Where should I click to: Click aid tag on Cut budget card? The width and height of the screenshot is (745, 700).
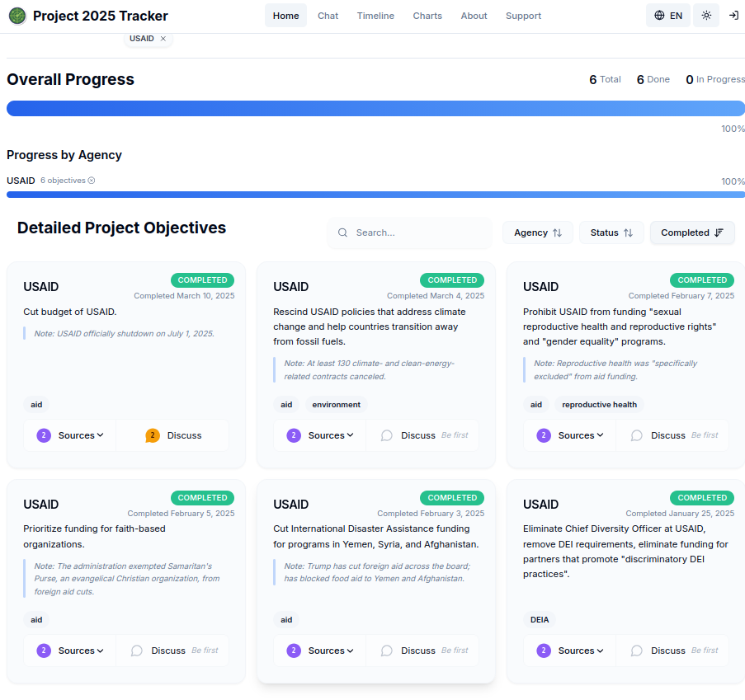click(36, 405)
